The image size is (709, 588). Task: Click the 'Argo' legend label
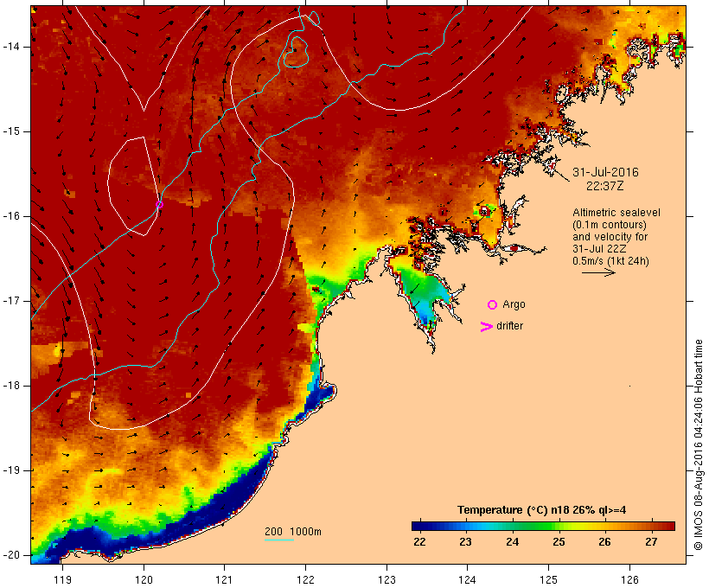point(514,304)
